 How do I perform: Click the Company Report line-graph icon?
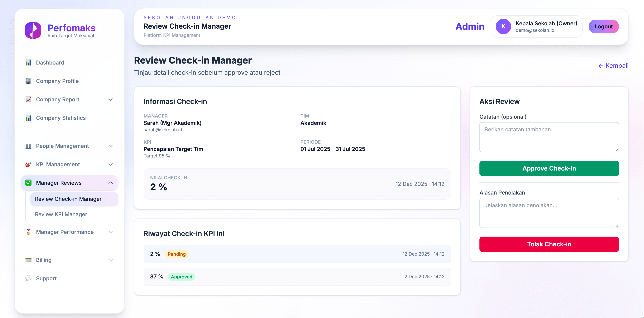[28, 99]
